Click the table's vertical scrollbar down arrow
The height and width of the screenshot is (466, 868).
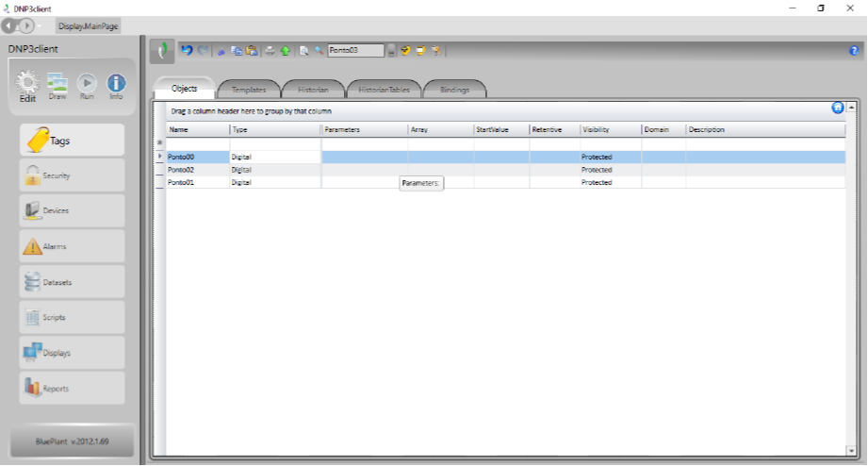[850, 450]
